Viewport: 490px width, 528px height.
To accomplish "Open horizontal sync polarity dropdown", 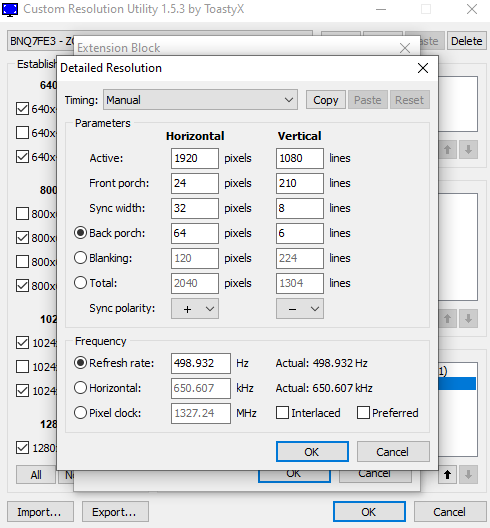I will tap(195, 308).
